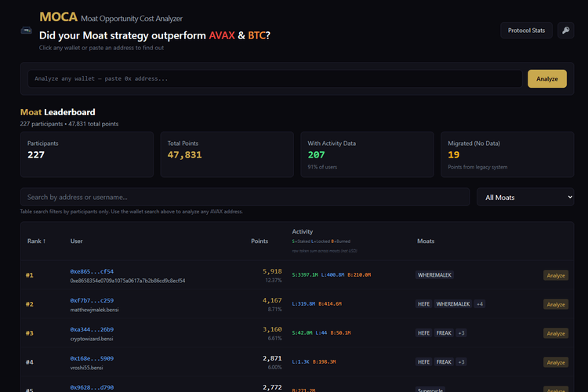Open wallet 0x168e...5909
Screen dimensions: 588x392
[92, 358]
